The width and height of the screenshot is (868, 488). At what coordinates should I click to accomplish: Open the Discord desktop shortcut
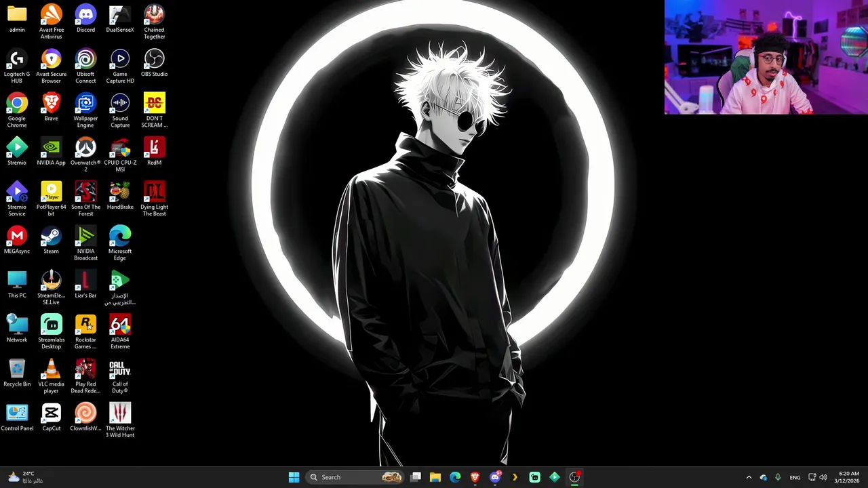(x=85, y=19)
